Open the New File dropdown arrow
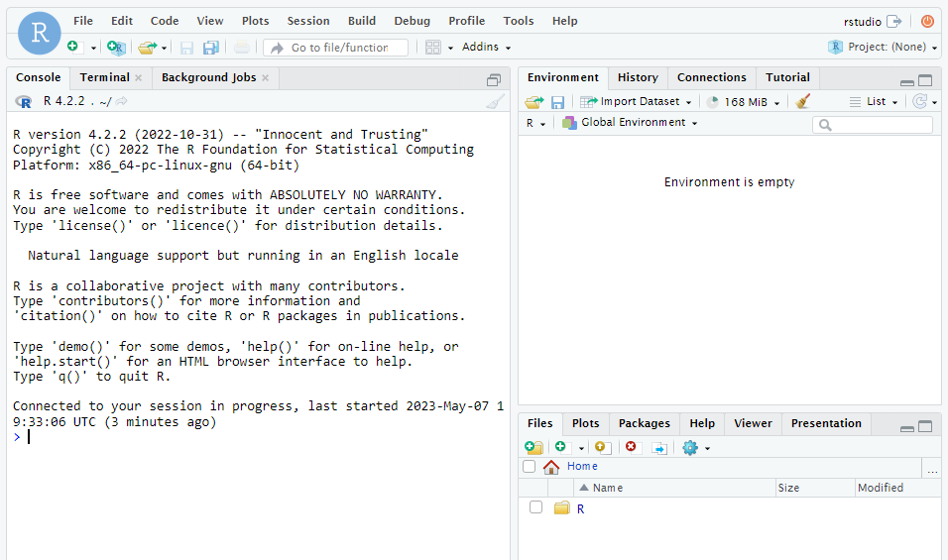Image resolution: width=948 pixels, height=560 pixels. [93, 48]
